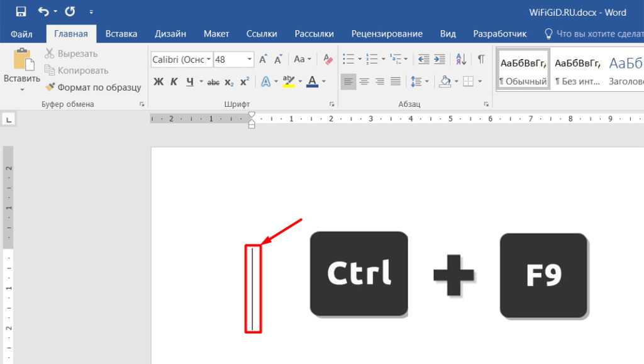Toggle Italic formatting (К)
Image resolution: width=644 pixels, height=364 pixels.
[174, 82]
